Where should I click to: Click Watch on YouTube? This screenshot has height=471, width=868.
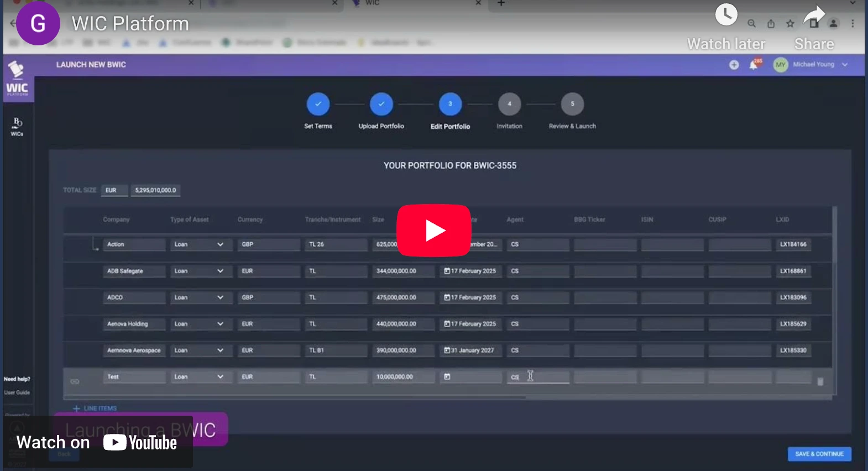[97, 442]
